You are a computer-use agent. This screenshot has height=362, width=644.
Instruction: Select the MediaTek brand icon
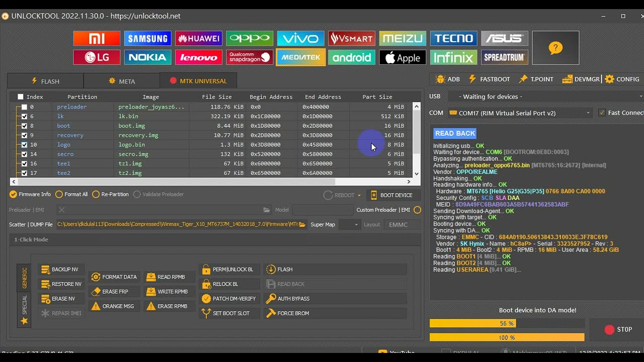[300, 57]
